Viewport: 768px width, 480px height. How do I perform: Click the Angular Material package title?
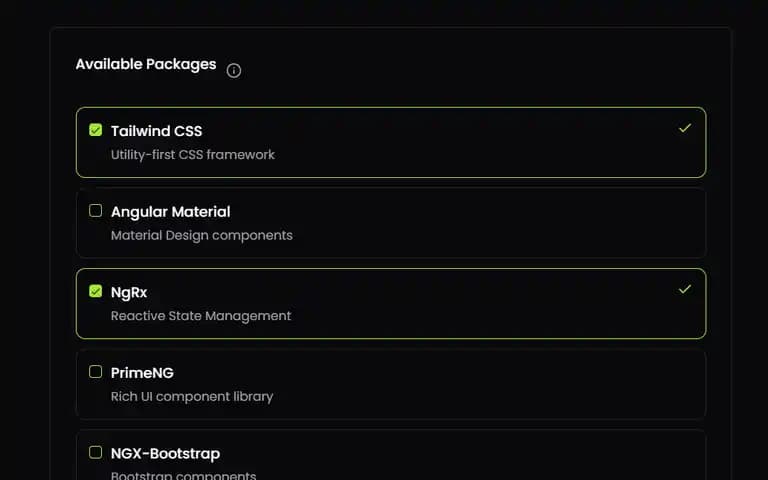170,212
